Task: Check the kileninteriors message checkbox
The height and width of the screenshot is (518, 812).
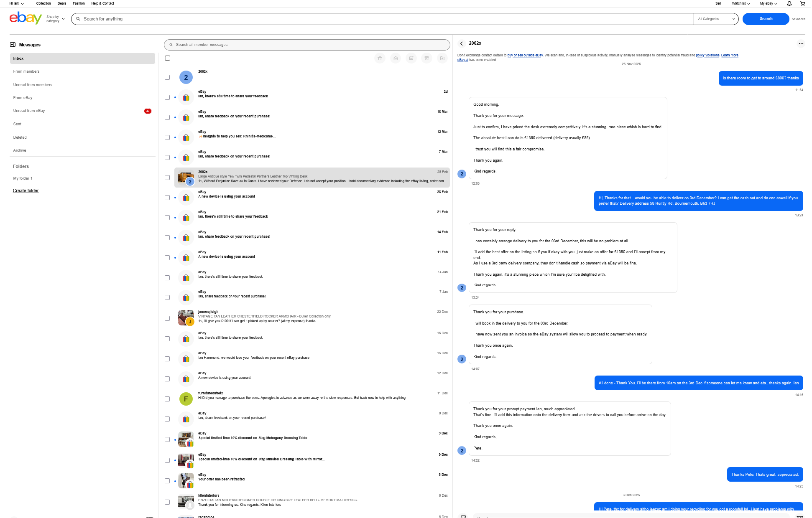Action: pyautogui.click(x=167, y=502)
